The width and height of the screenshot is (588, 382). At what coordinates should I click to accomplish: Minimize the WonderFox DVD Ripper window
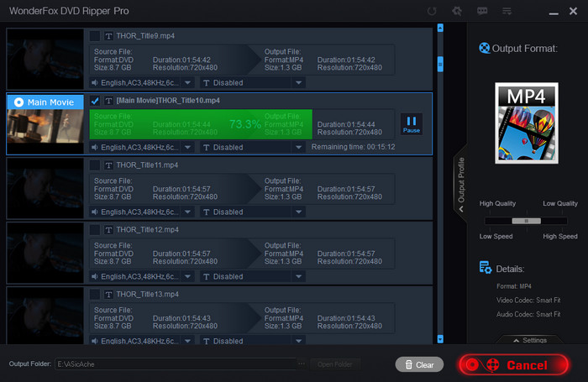tap(554, 12)
